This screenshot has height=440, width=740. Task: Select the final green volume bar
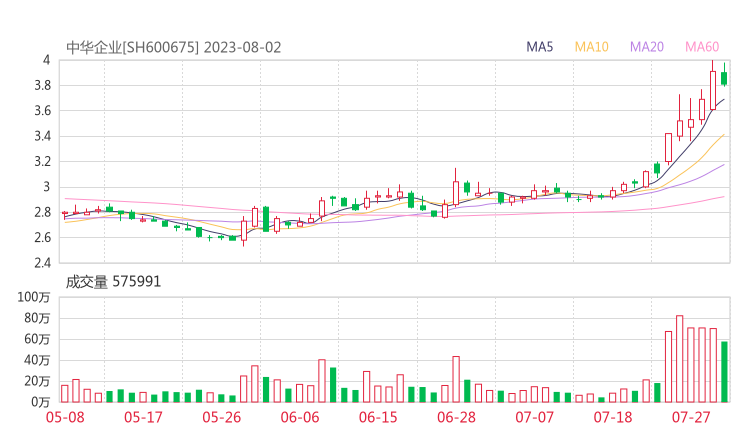coord(724,372)
